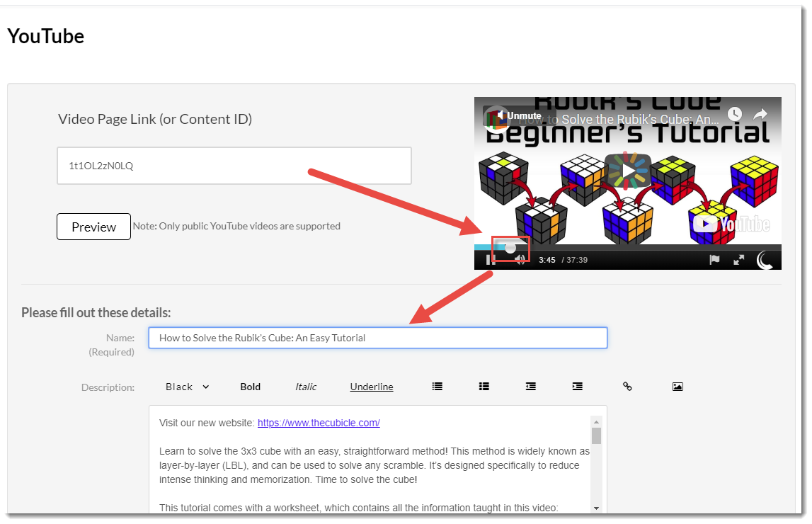This screenshot has width=812, height=524.
Task: Click the Preview button
Action: pos(93,227)
